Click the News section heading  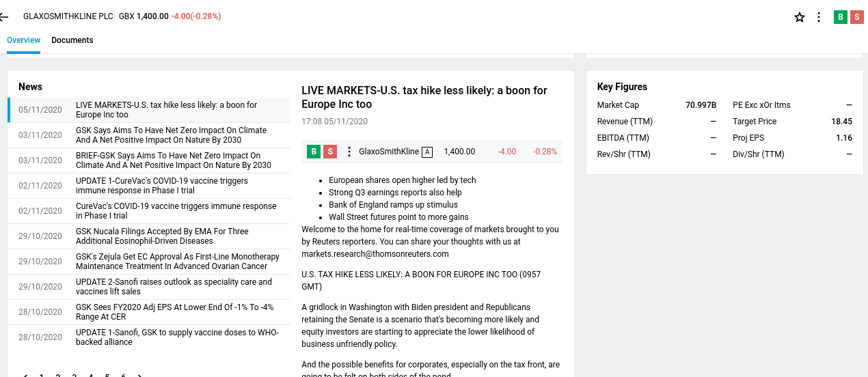pos(30,87)
